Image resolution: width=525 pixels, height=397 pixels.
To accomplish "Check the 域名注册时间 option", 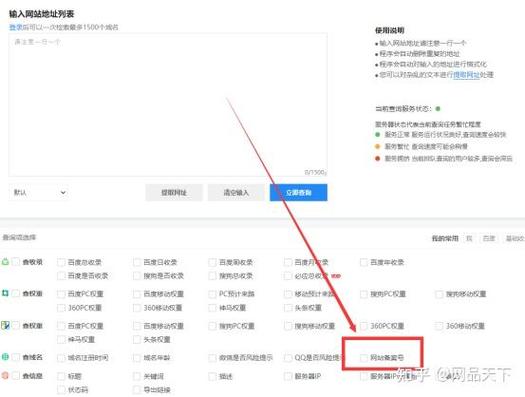I will (61, 358).
